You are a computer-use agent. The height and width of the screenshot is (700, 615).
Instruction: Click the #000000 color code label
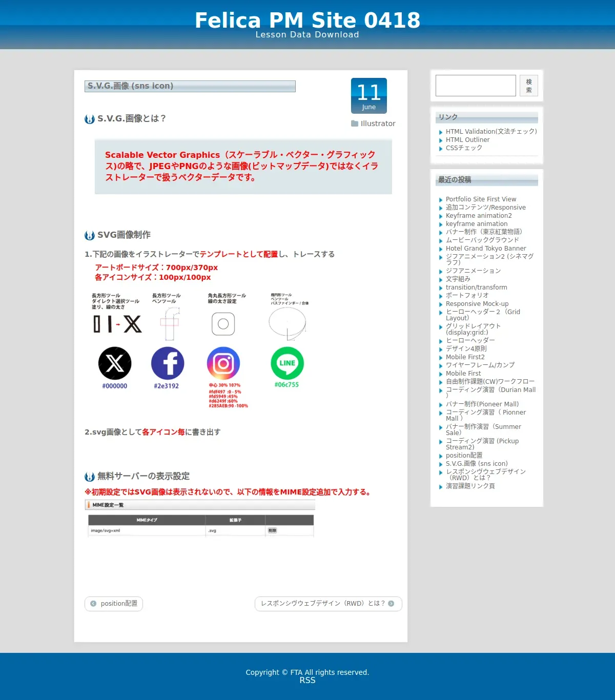click(115, 386)
